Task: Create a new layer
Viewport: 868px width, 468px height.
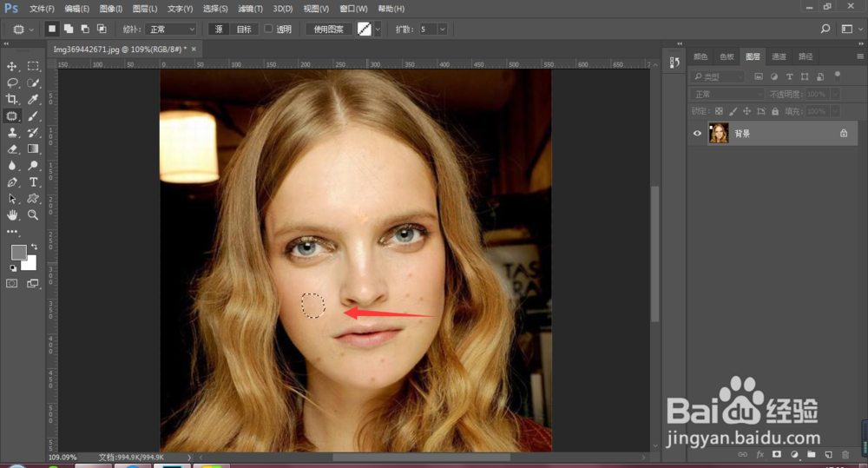Action: click(x=828, y=455)
